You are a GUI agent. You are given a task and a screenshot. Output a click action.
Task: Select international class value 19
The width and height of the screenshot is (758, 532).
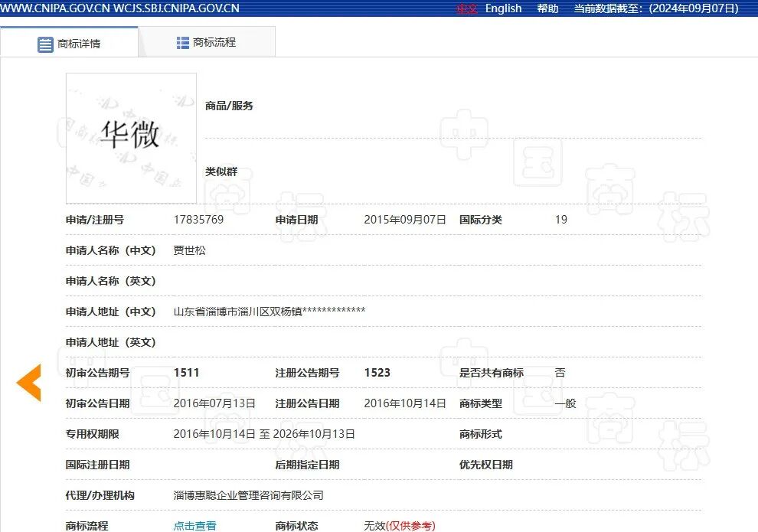point(560,220)
